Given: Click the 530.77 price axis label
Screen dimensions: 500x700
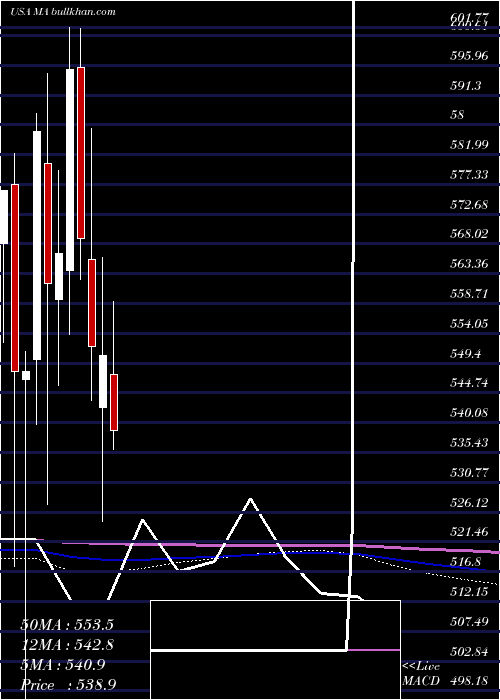Looking at the screenshot, I should (469, 473).
